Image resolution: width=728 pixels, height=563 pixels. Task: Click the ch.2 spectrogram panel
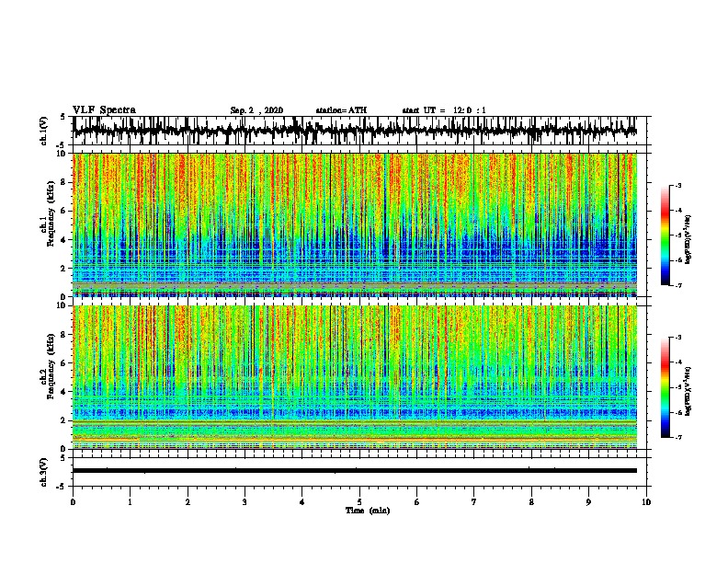(355, 377)
